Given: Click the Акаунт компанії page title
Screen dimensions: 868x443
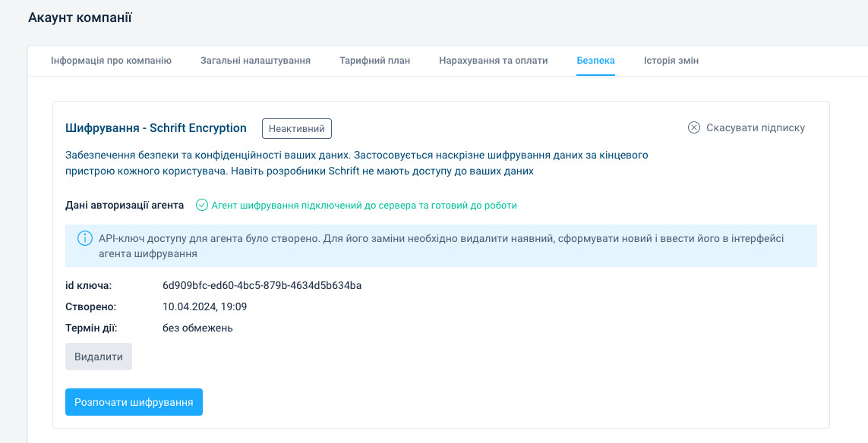Looking at the screenshot, I should [80, 17].
